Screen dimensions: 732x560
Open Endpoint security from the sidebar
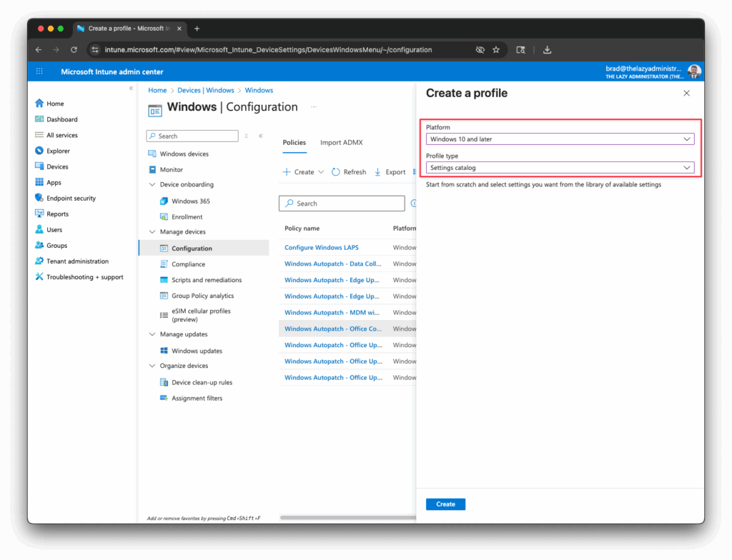coord(39,198)
